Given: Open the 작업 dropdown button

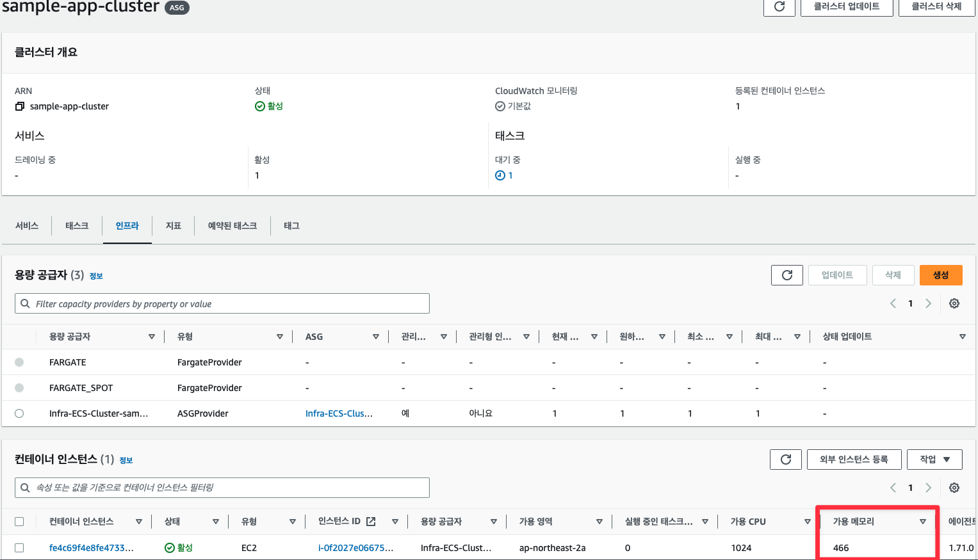Looking at the screenshot, I should pos(936,460).
